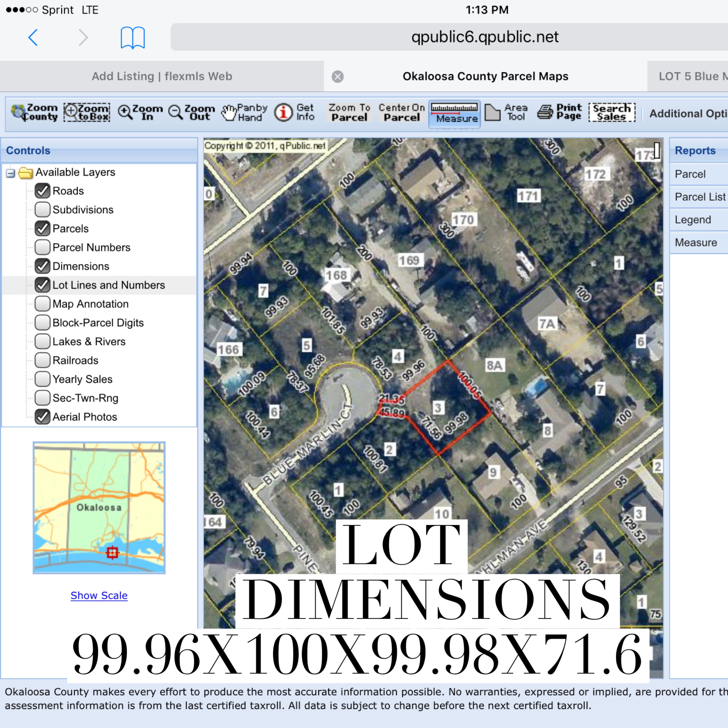The image size is (728, 728).
Task: Tap the Safari forward arrow
Action: point(83,38)
